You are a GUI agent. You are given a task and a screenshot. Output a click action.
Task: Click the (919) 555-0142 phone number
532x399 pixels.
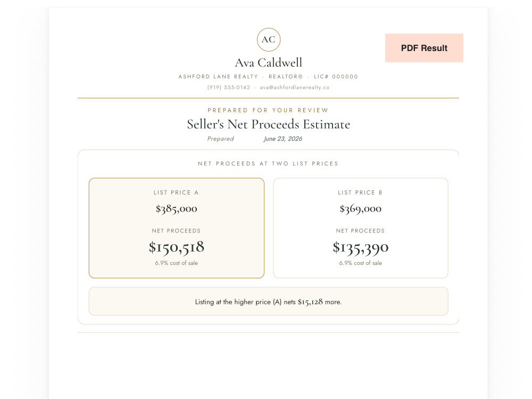coord(229,88)
